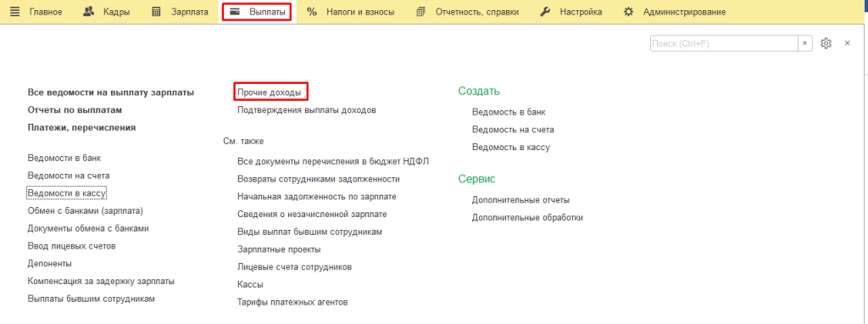
Task: Open Тарифы платежных агентов
Action: point(292,303)
